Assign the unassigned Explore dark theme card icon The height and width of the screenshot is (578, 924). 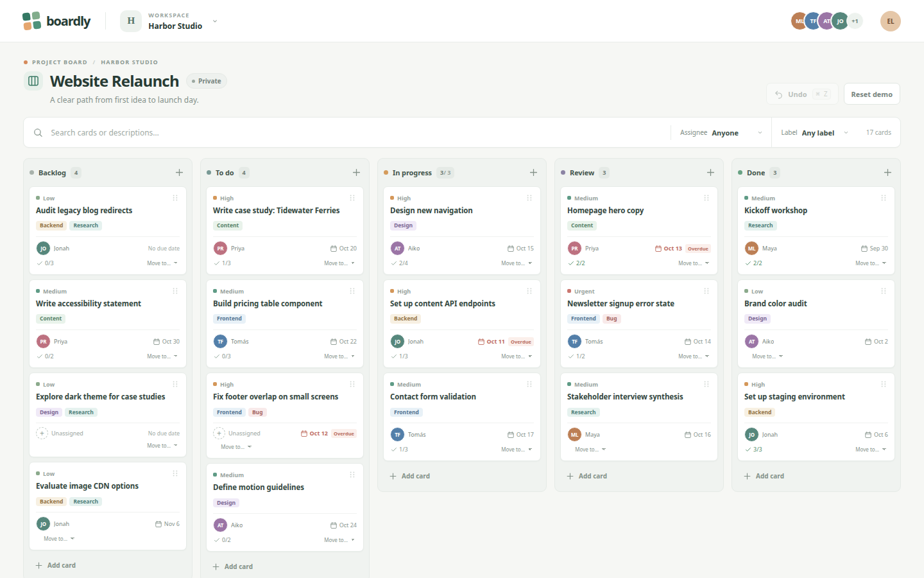42,433
